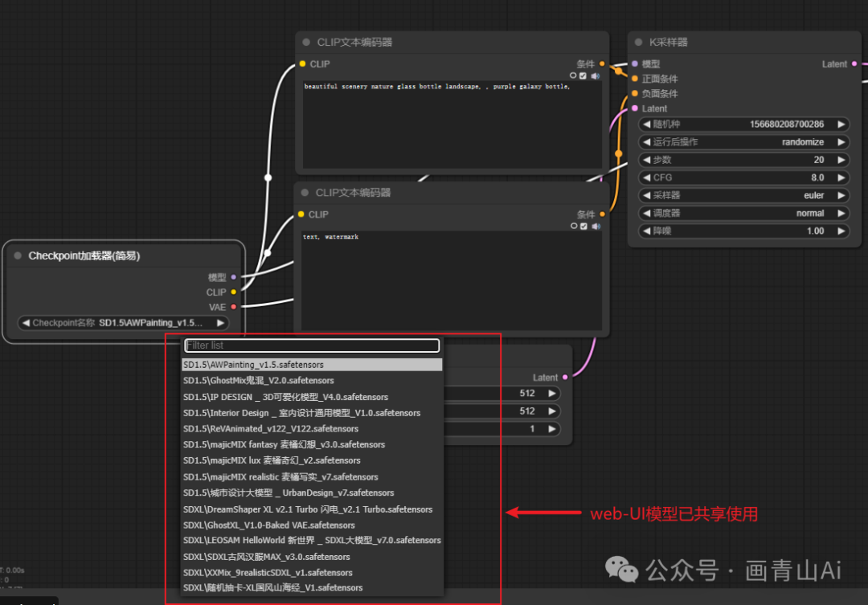The width and height of the screenshot is (868, 605).
Task: Select the small circle toggle on the lower text encoder
Action: point(574,226)
